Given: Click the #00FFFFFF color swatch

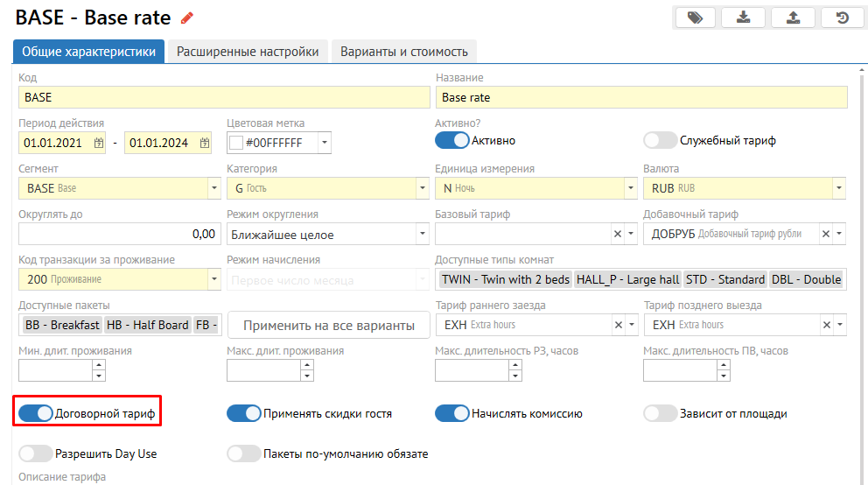Looking at the screenshot, I should (x=235, y=143).
